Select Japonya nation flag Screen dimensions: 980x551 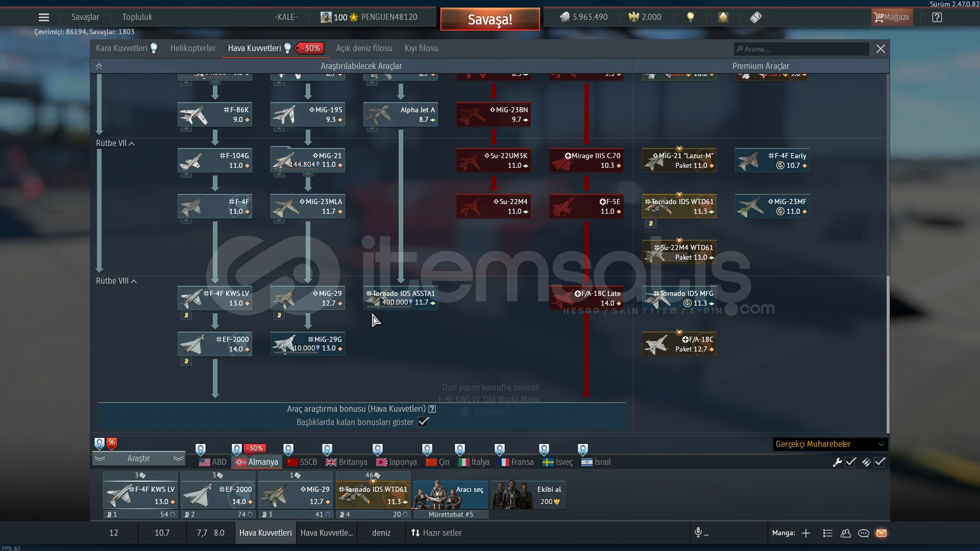point(397,462)
